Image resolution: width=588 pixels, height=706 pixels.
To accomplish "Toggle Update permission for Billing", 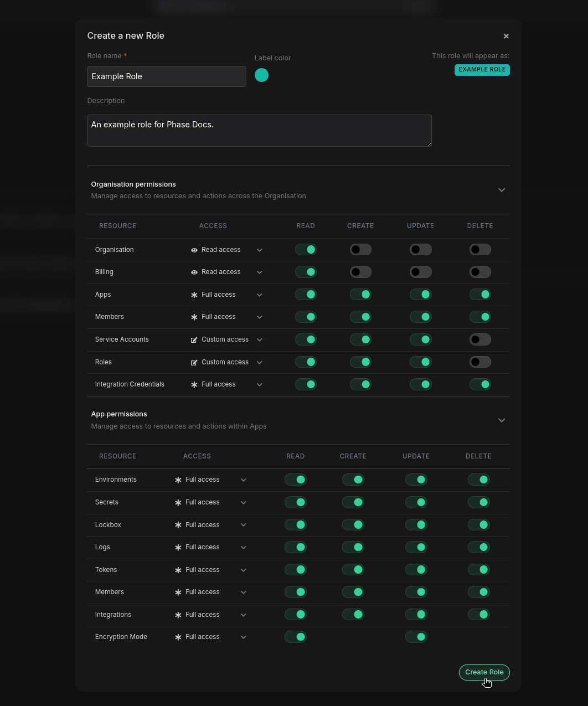I will (420, 272).
